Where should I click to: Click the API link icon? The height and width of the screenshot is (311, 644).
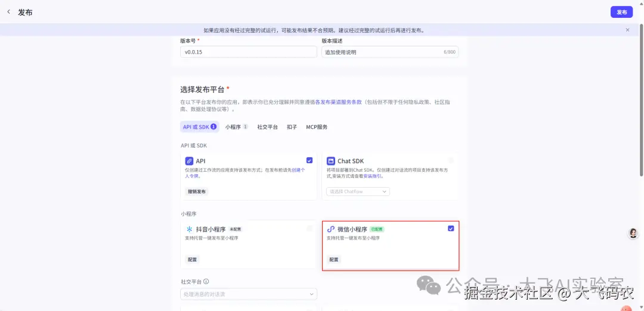(x=190, y=161)
